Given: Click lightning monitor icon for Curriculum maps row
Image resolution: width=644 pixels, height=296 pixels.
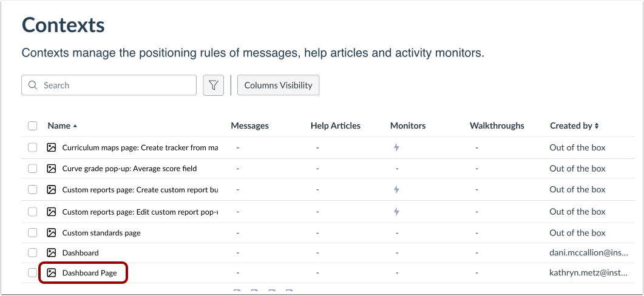Looking at the screenshot, I should pos(396,147).
